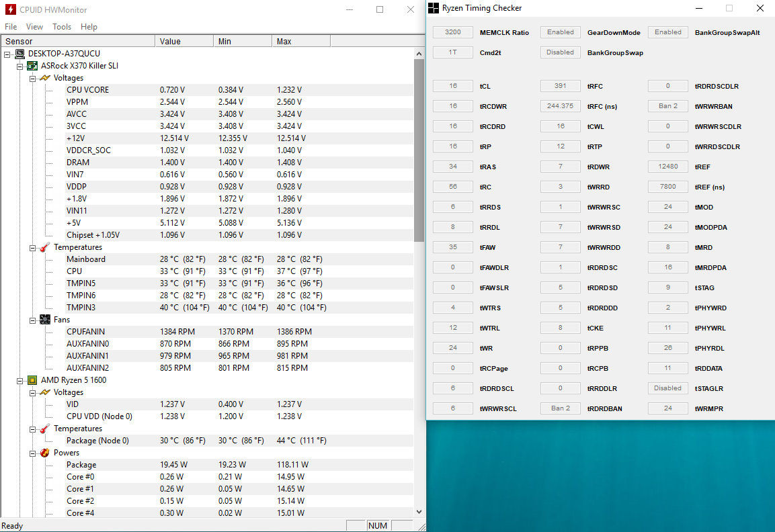Open the Help menu in HWMonitor
Viewport: 775px width, 532px height.
coord(89,27)
